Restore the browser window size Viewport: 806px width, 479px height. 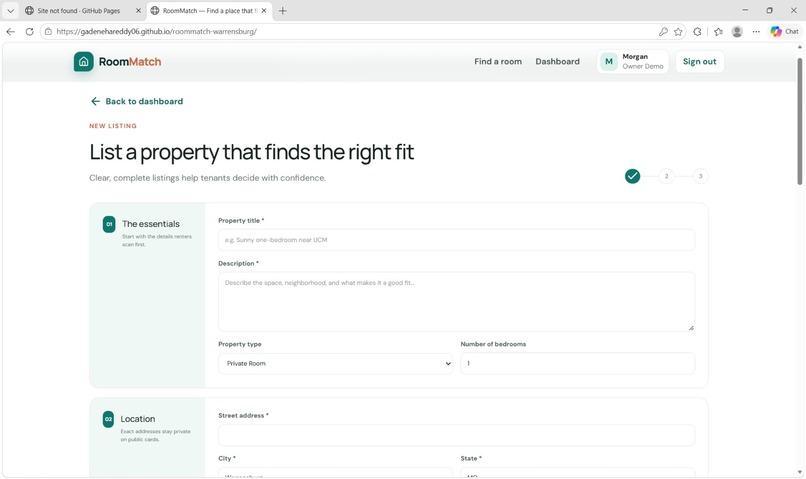(769, 10)
